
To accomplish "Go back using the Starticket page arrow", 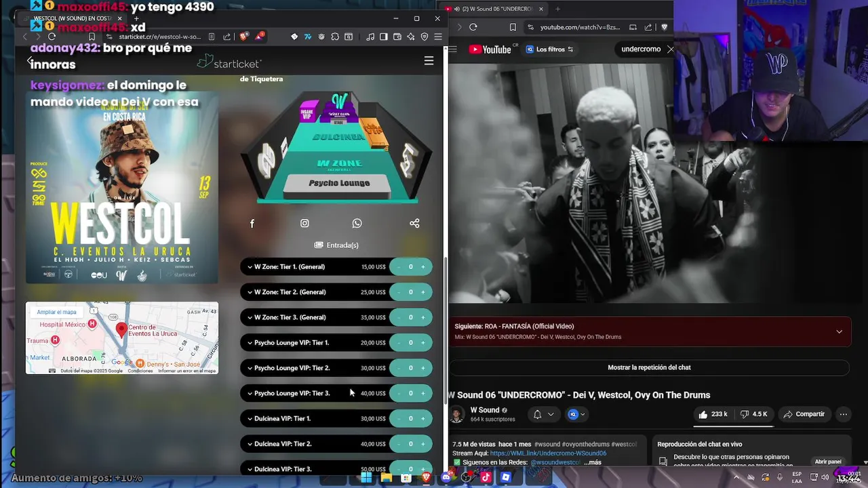I will coord(30,61).
